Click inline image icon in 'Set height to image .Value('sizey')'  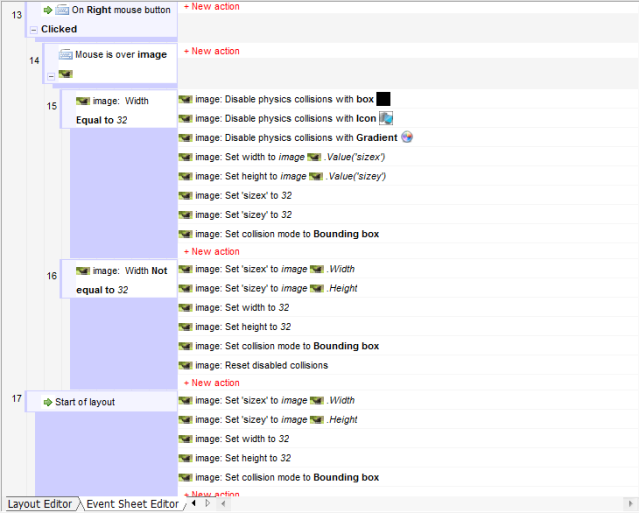(x=316, y=176)
